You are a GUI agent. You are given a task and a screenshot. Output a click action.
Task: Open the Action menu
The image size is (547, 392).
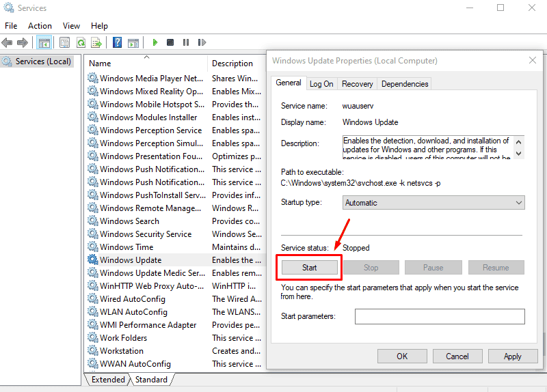40,26
